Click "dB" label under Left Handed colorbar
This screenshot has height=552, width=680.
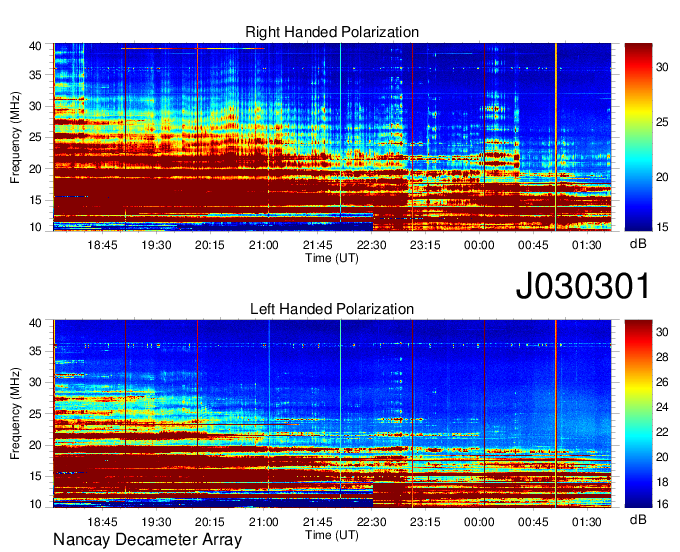[x=638, y=519]
